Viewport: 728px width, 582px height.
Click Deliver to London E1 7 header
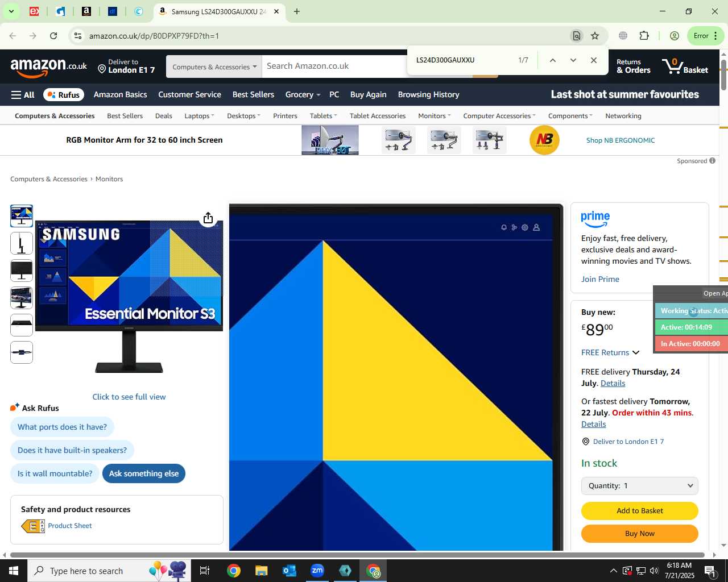[126, 66]
